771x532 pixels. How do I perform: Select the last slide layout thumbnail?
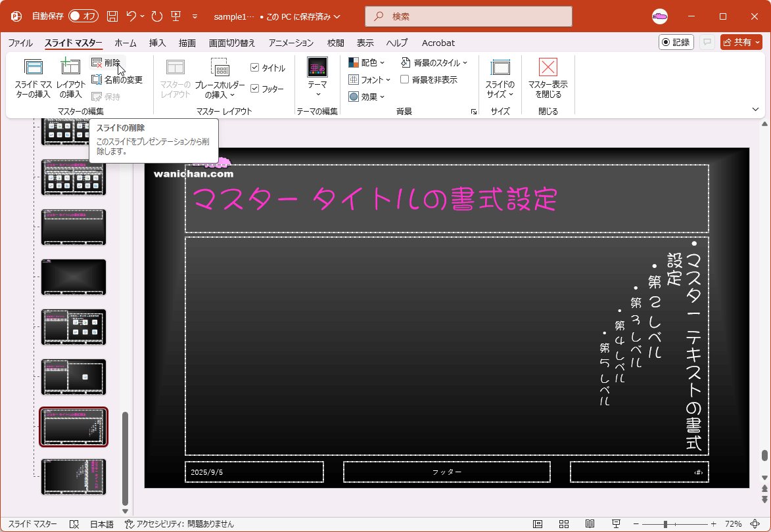point(73,476)
